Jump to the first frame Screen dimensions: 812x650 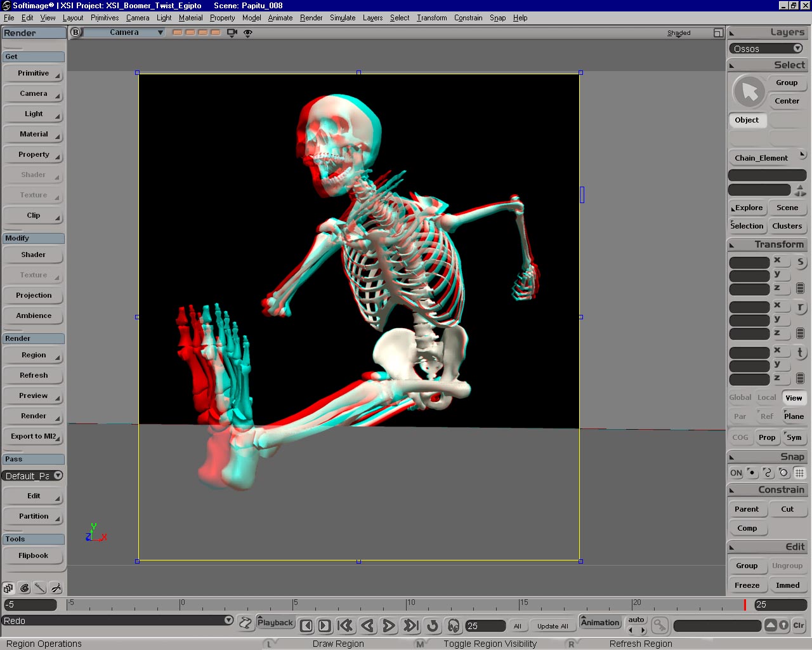click(345, 626)
